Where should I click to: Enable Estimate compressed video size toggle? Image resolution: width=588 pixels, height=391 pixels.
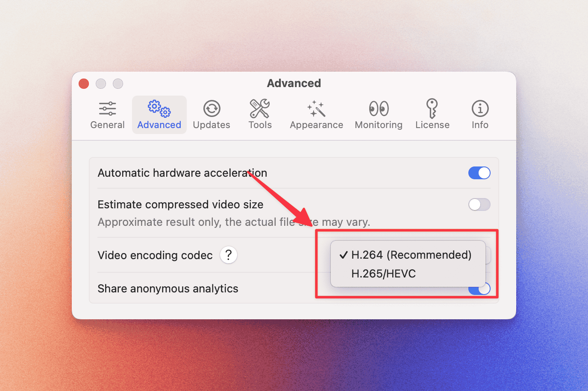pos(479,204)
